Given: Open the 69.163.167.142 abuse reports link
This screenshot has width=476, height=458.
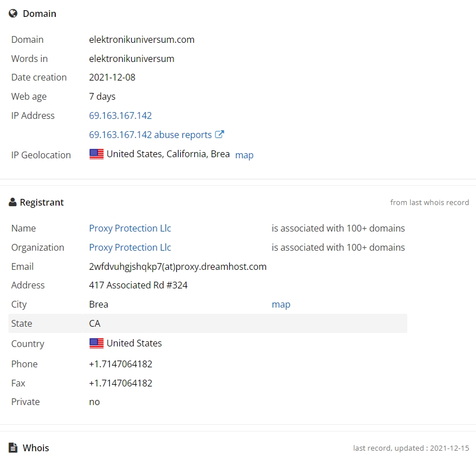Looking at the screenshot, I should coord(150,135).
